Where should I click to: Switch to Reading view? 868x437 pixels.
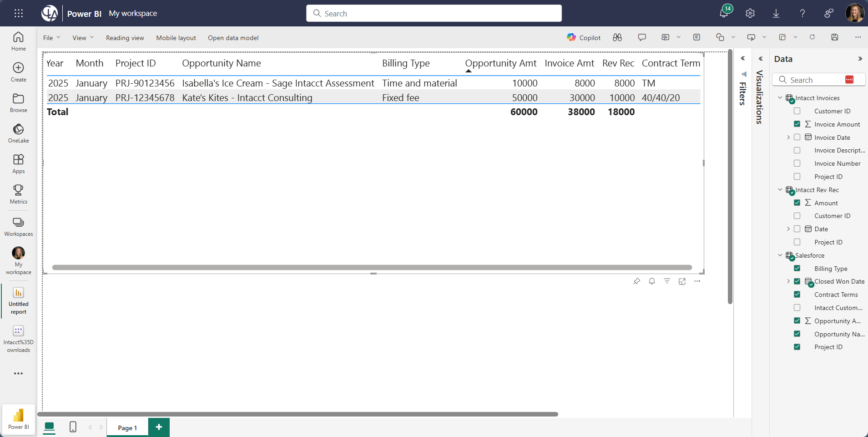(125, 38)
